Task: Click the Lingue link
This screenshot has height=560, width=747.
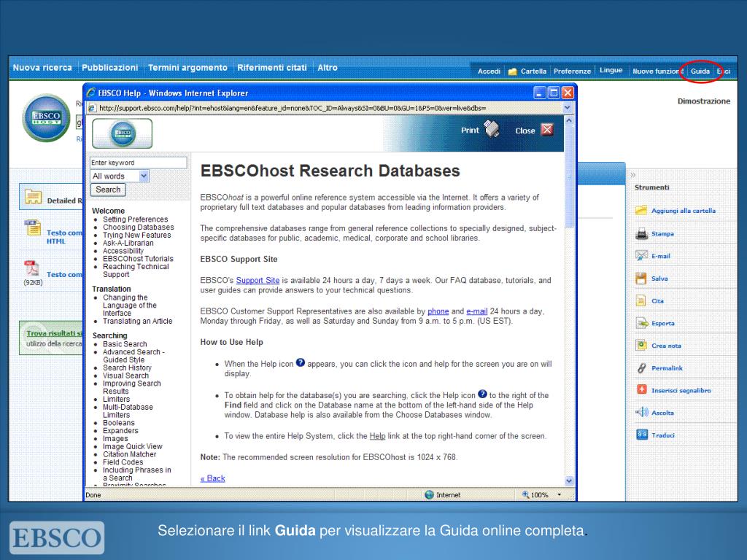Action: (611, 70)
